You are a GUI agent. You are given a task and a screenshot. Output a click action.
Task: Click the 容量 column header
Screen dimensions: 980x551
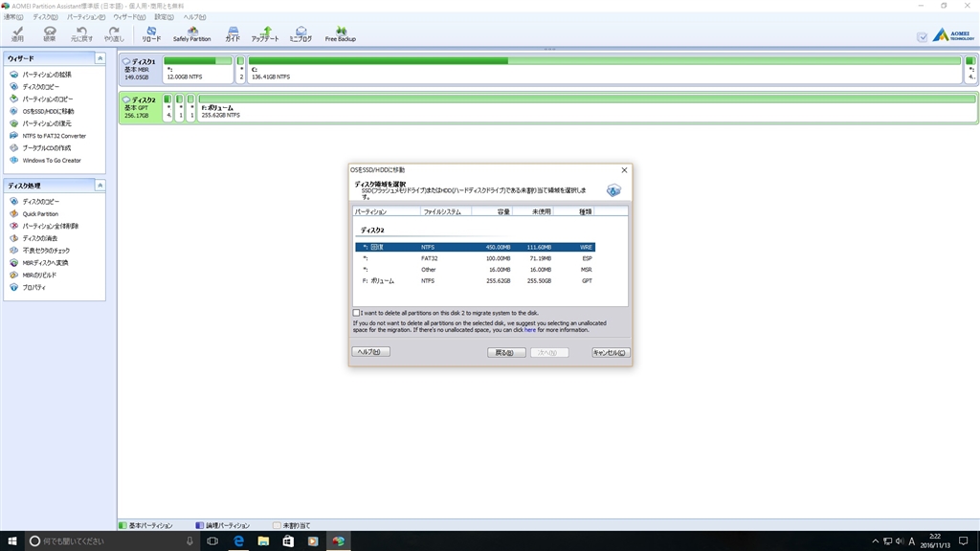click(492, 211)
